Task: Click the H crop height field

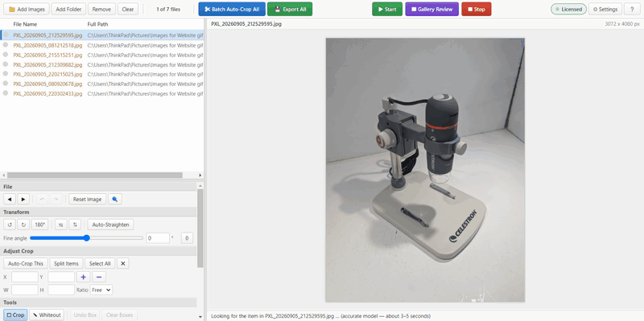Action: (x=61, y=290)
